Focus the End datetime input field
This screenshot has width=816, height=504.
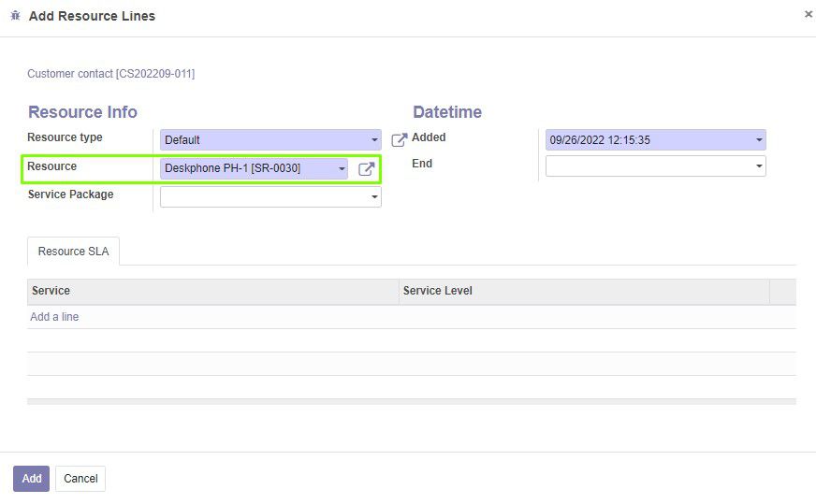[x=656, y=166]
